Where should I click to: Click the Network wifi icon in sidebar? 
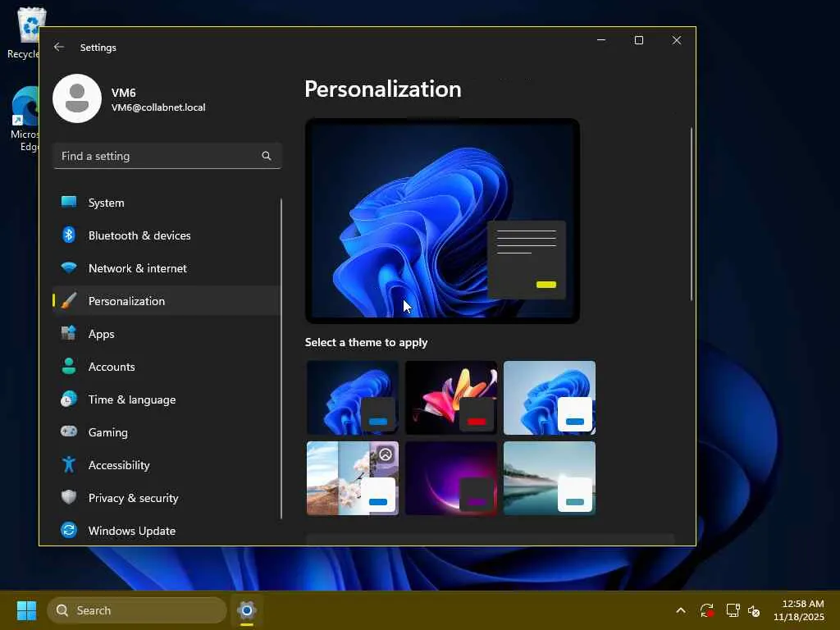point(69,267)
